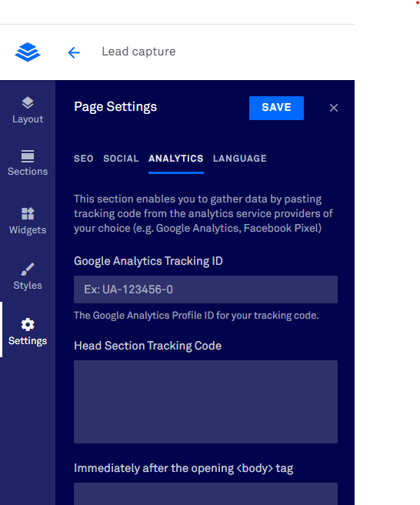Select the ANALYTICS tab
420x505 pixels.
(176, 159)
